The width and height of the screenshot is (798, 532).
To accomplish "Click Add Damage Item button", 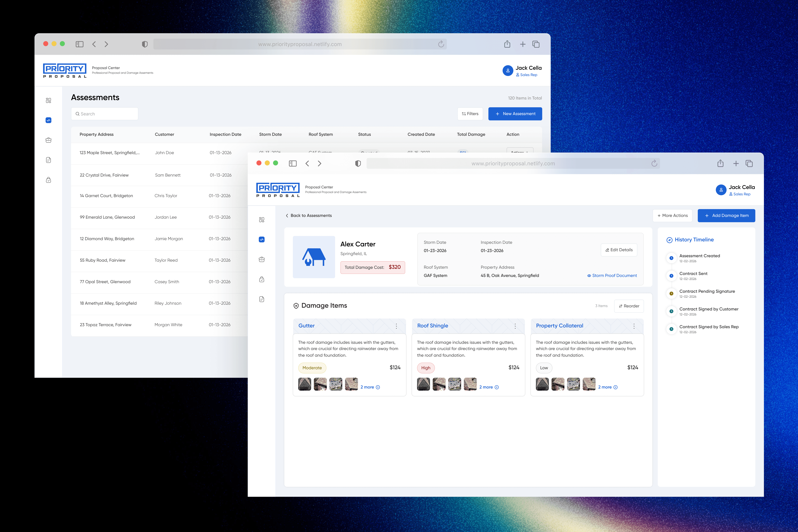I will coord(726,215).
